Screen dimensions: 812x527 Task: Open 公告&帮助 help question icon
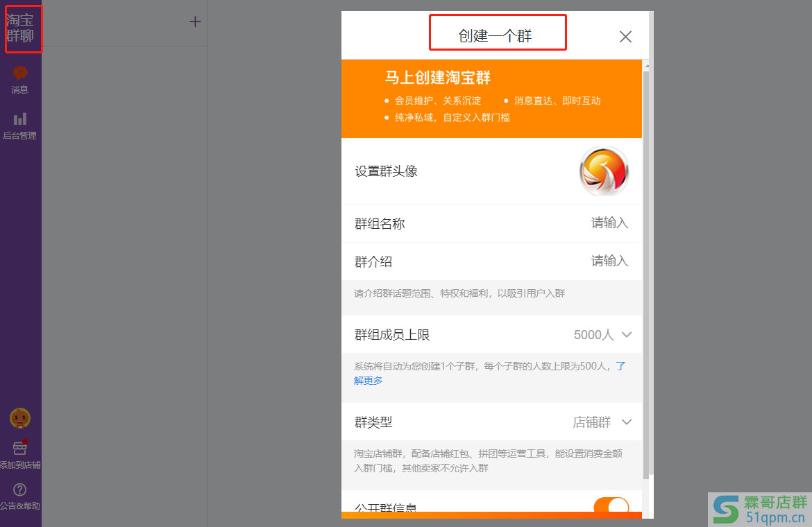[20, 490]
